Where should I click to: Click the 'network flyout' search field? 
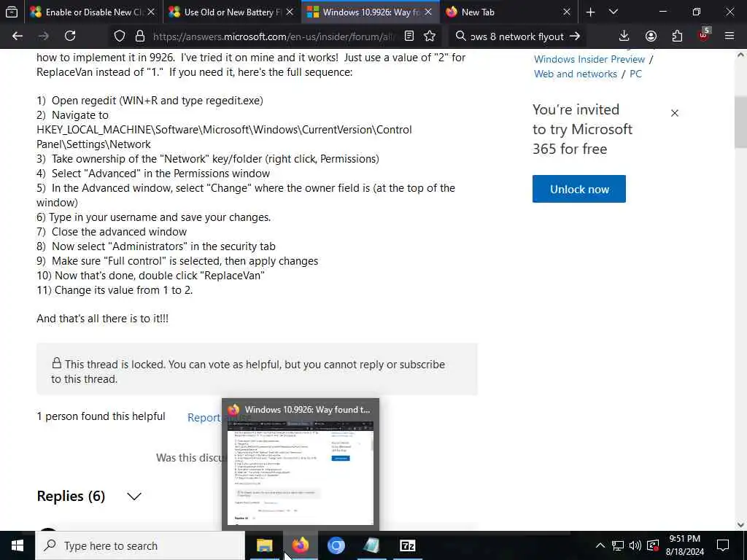(x=517, y=36)
